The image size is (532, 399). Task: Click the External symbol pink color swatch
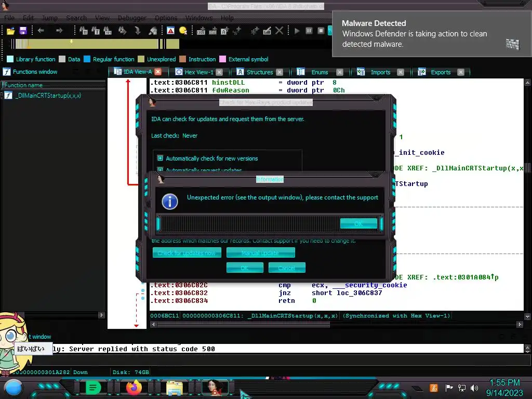tap(222, 59)
